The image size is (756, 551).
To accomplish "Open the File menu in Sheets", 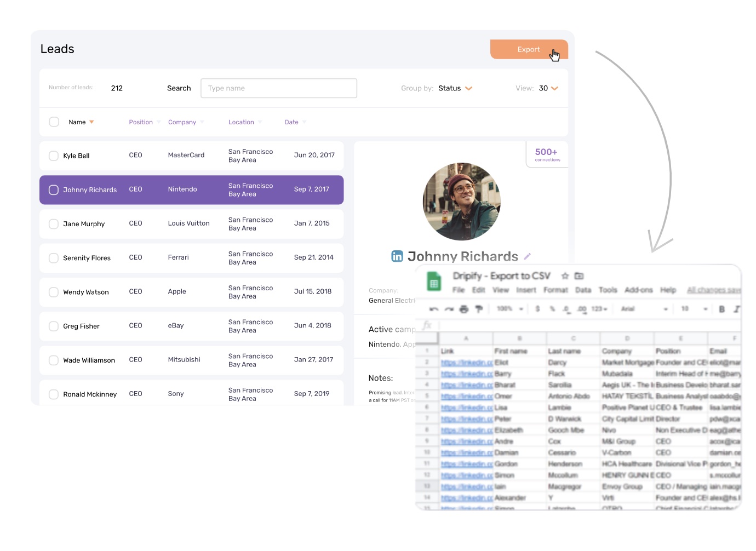I will coord(459,290).
